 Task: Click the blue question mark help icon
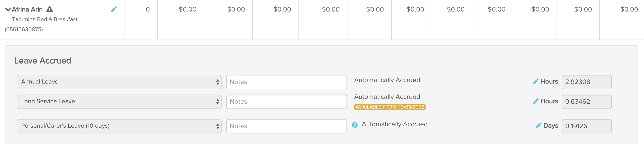click(354, 125)
